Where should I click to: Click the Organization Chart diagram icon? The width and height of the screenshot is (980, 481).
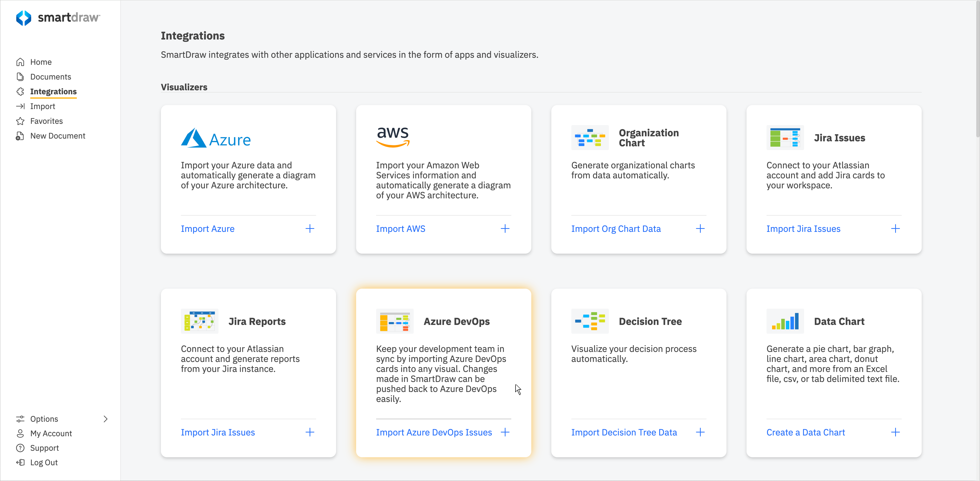tap(590, 138)
